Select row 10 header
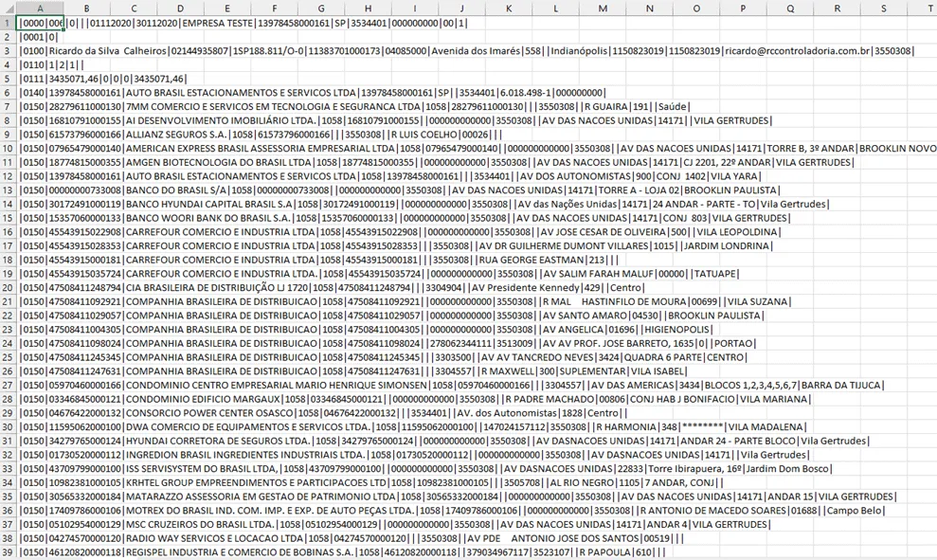 pos(8,148)
